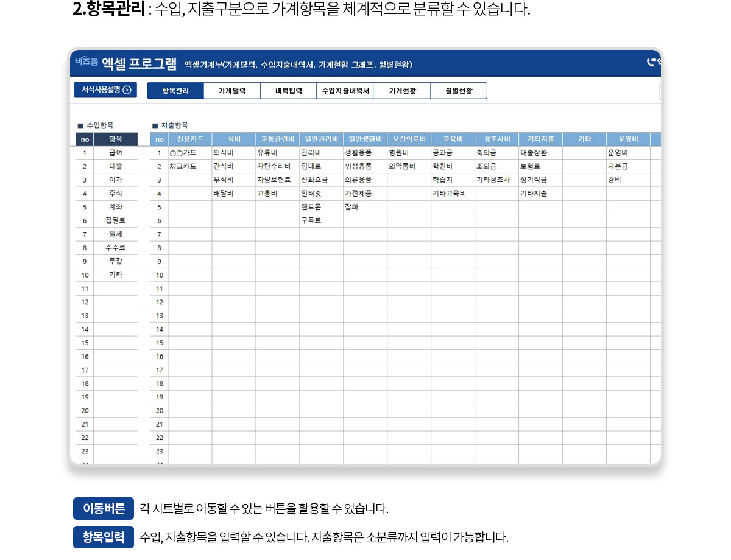Select the 대출상환 cell under 기타지출
Image resolution: width=731 pixels, height=560 pixels.
point(540,153)
